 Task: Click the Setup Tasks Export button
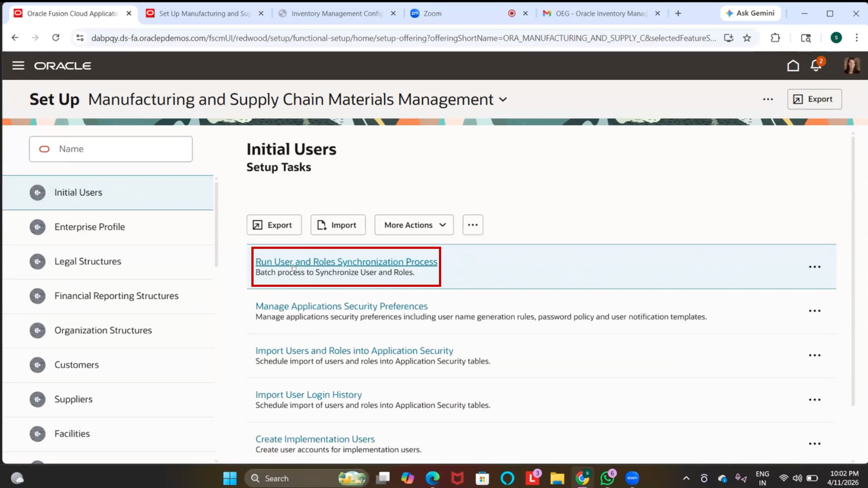click(x=274, y=225)
